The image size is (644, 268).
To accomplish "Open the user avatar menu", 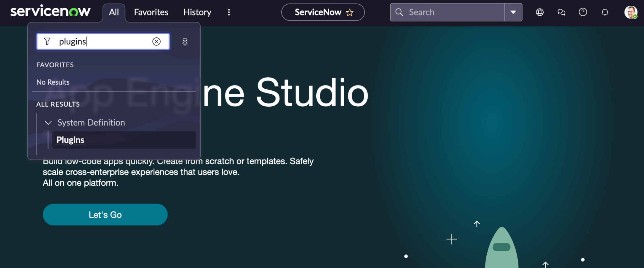I will pyautogui.click(x=630, y=12).
